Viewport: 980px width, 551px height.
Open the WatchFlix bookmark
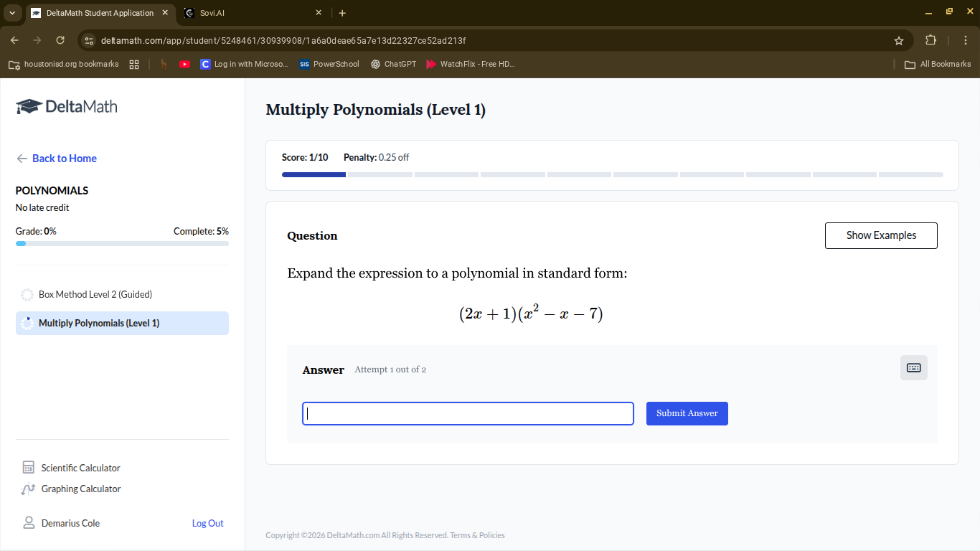click(471, 64)
